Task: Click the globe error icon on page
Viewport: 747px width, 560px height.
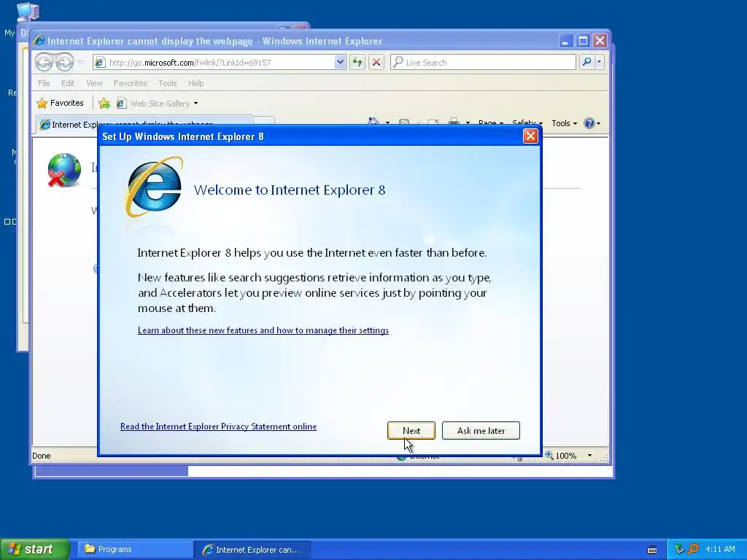Action: (64, 170)
